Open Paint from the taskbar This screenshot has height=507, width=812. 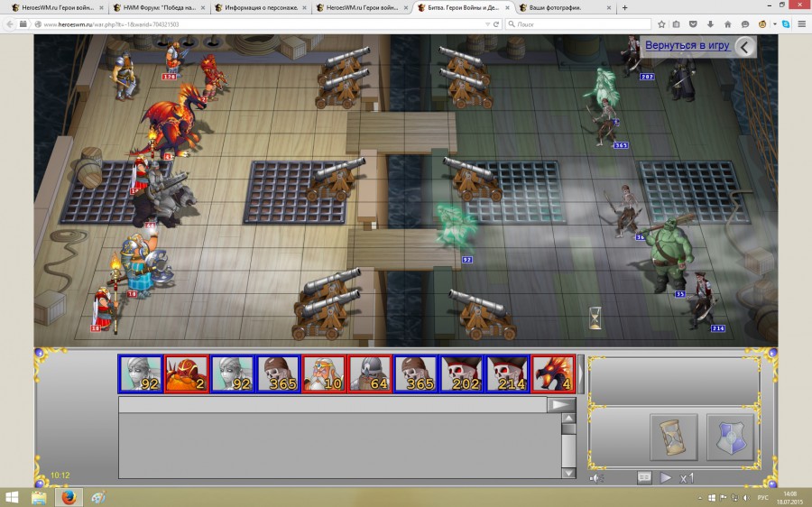pos(98,498)
